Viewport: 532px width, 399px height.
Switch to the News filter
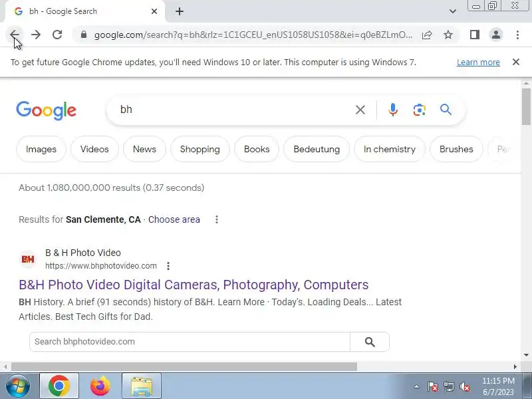pyautogui.click(x=144, y=149)
